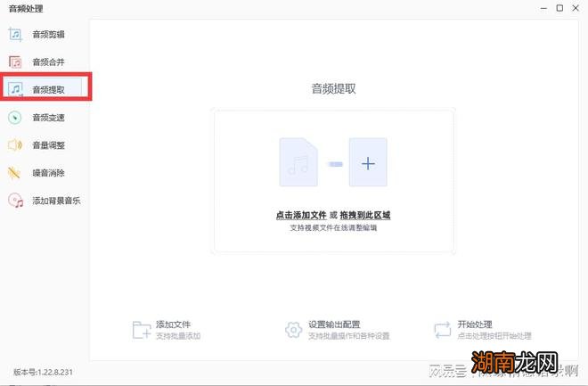This screenshot has width=588, height=386.
Task: Click the 点击添加文件 link
Action: click(x=301, y=216)
